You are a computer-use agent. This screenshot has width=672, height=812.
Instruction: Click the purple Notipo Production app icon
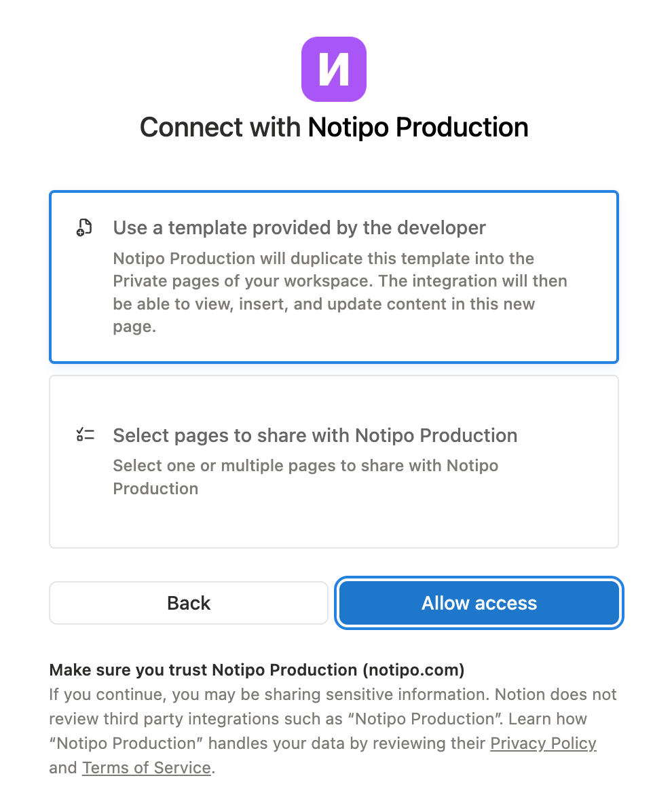[333, 69]
